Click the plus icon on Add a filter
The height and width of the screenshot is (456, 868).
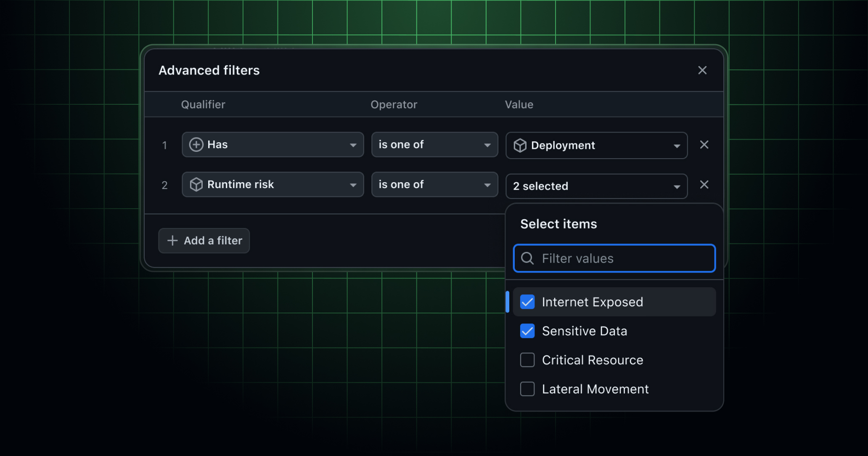pyautogui.click(x=172, y=240)
